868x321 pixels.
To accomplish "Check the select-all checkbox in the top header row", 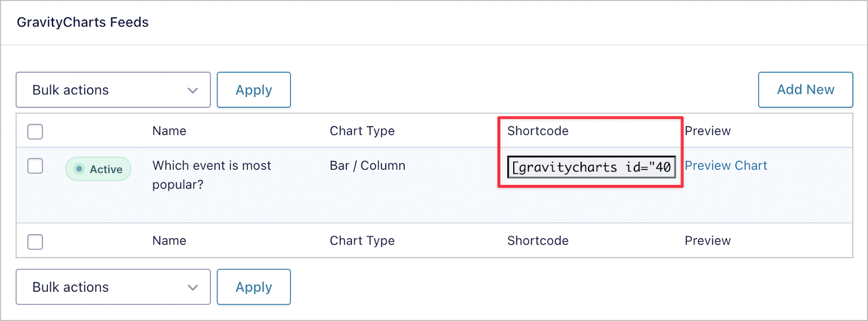I will click(35, 131).
